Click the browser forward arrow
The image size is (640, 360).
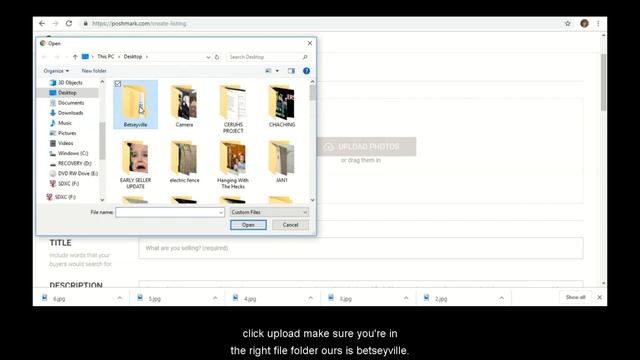point(55,24)
